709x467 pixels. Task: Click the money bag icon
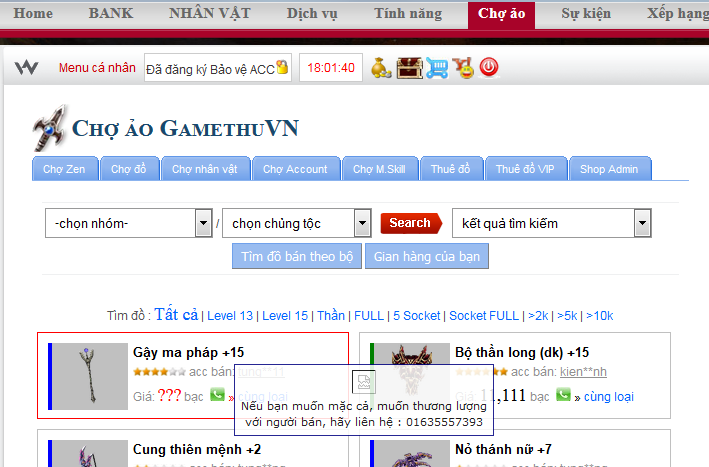pos(381,68)
